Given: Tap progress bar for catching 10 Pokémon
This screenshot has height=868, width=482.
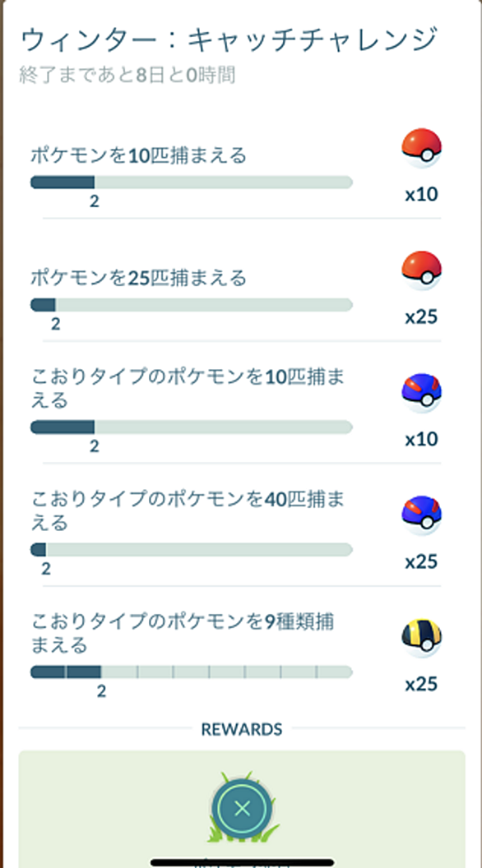Looking at the screenshot, I should click(191, 182).
